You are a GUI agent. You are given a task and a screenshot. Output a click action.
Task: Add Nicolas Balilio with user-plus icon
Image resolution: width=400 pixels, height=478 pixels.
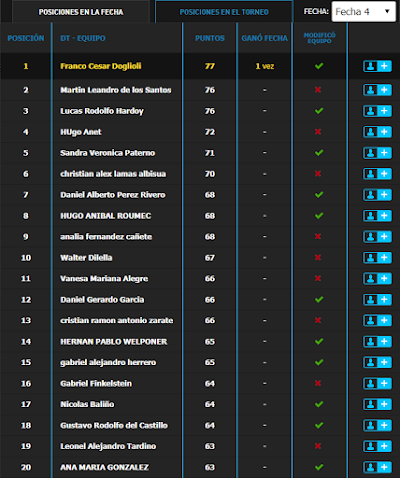(377, 404)
